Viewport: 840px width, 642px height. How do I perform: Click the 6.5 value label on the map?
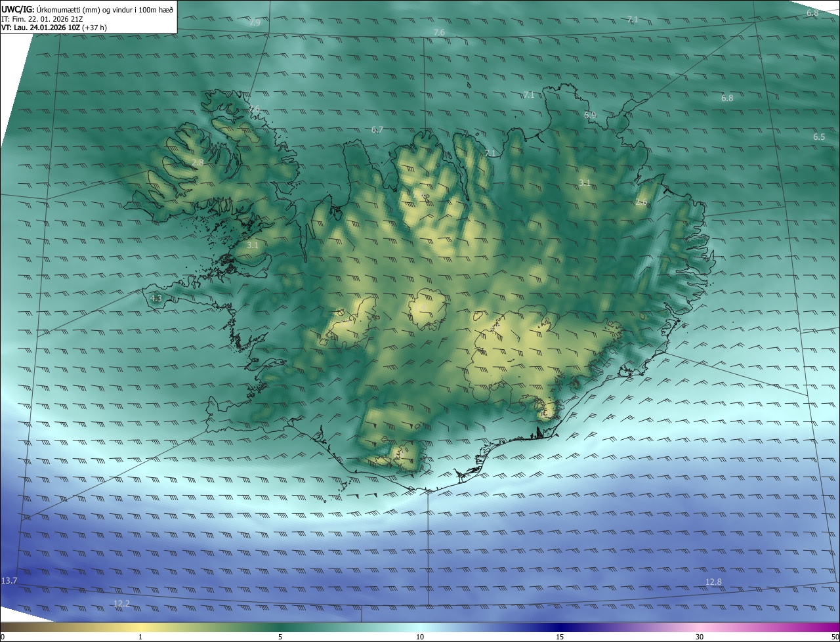[x=819, y=137]
